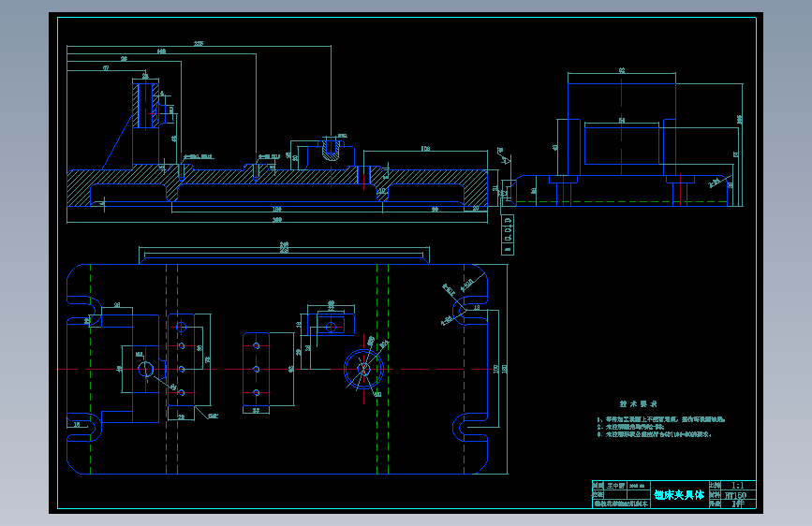Click the 225 dimension at top
The width and height of the screenshot is (812, 526).
199,43
